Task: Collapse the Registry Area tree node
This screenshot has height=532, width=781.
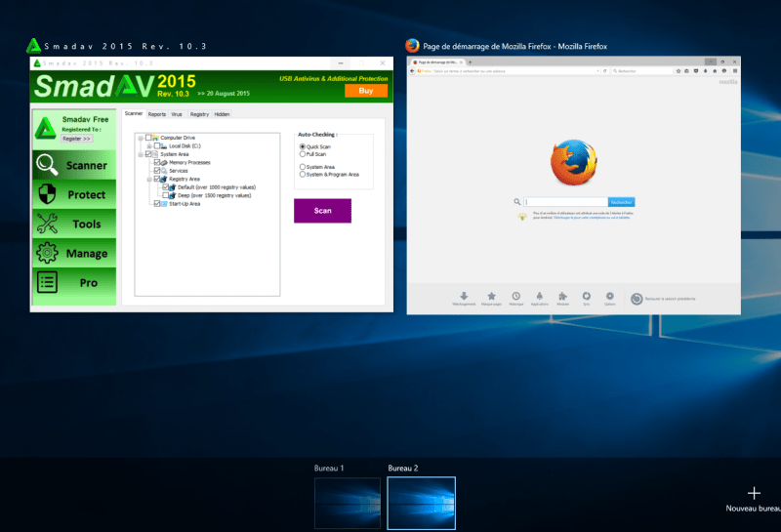Action: (149, 180)
